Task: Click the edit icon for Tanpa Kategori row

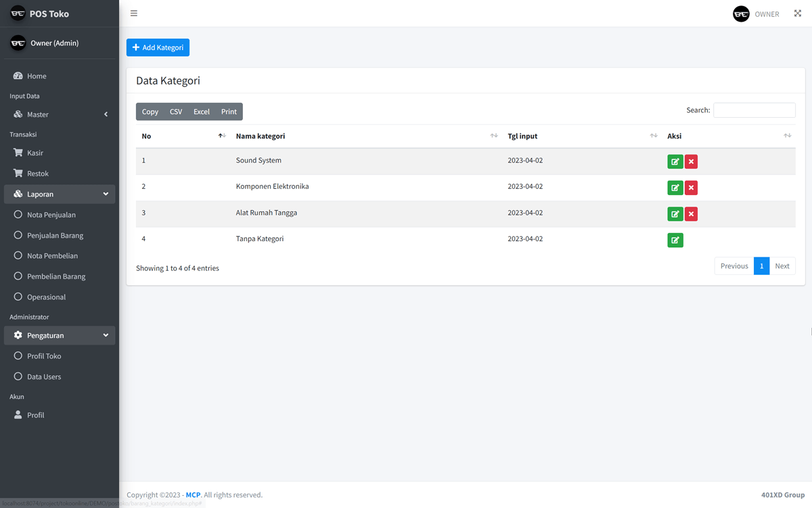Action: [x=675, y=239]
